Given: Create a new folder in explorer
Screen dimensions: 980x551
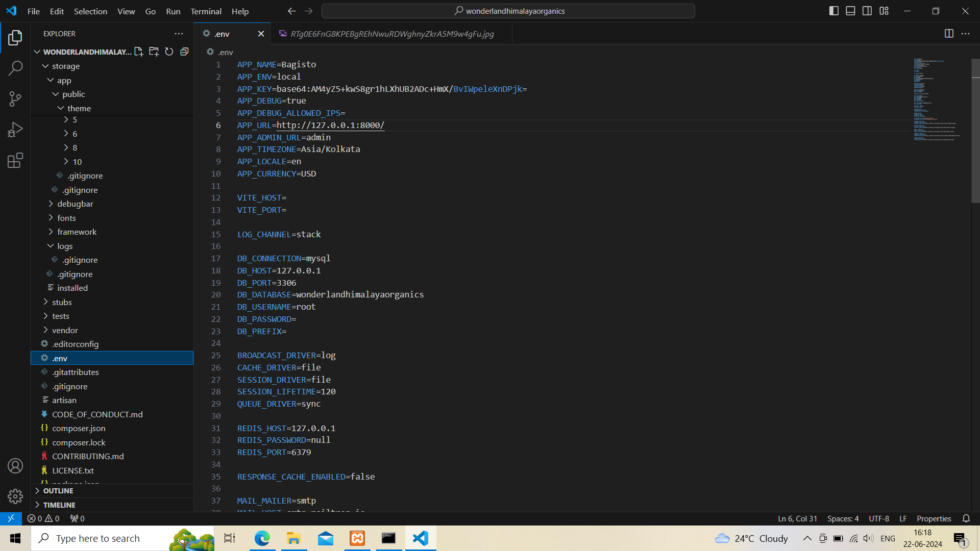Looking at the screenshot, I should tap(154, 52).
